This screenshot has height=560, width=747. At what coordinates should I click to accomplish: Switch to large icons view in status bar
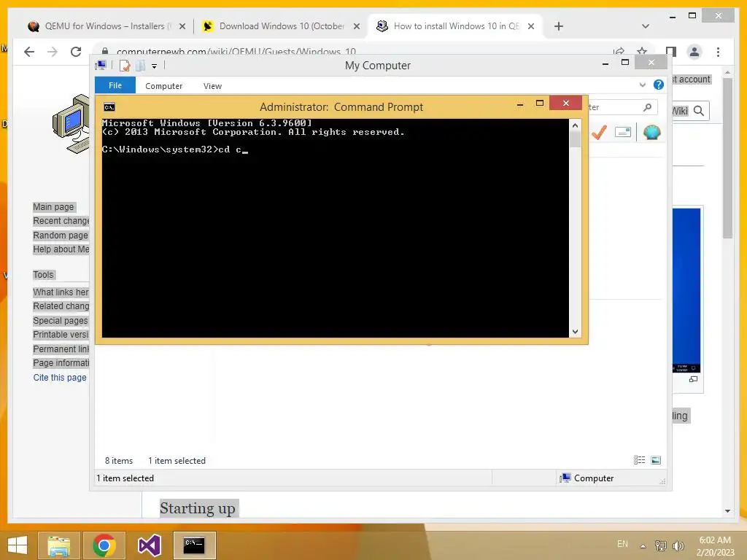(656, 459)
